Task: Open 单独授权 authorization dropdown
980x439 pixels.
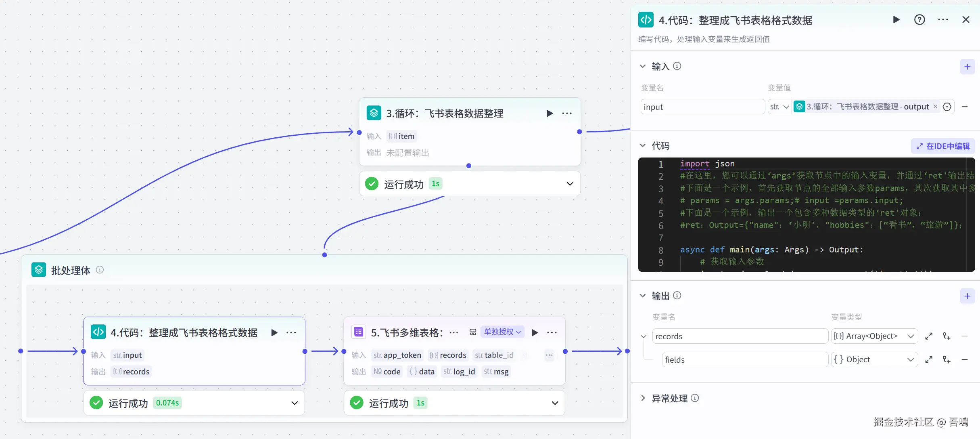Action: 502,332
